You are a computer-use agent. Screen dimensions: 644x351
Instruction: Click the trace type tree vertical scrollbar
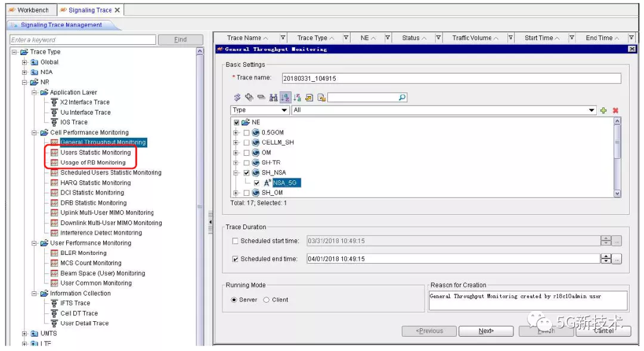pos(200,197)
